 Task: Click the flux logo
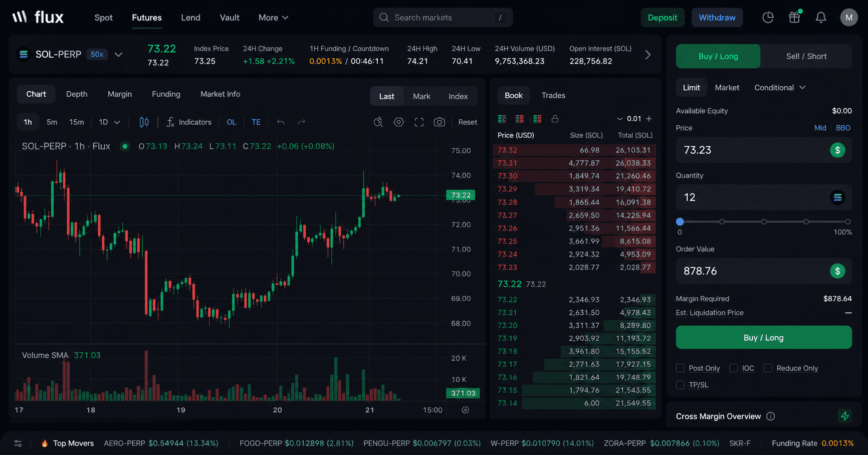click(38, 18)
